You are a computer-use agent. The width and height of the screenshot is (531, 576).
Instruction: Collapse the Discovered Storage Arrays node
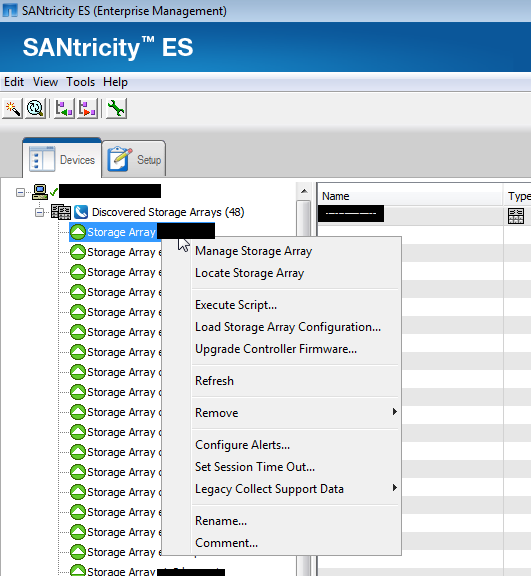tap(40, 212)
